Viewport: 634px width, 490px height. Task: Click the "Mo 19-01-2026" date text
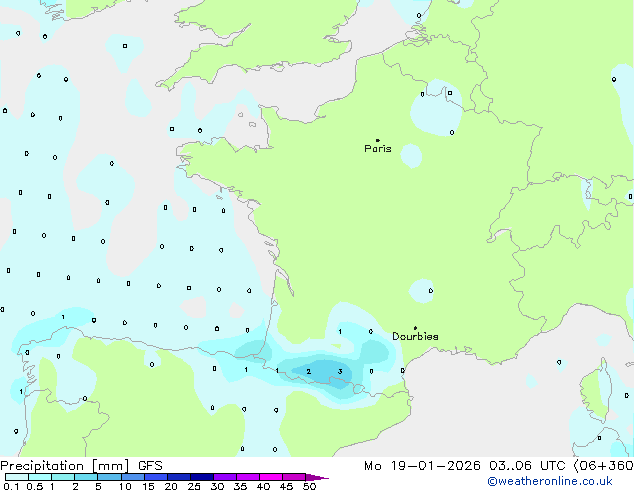coord(422,466)
